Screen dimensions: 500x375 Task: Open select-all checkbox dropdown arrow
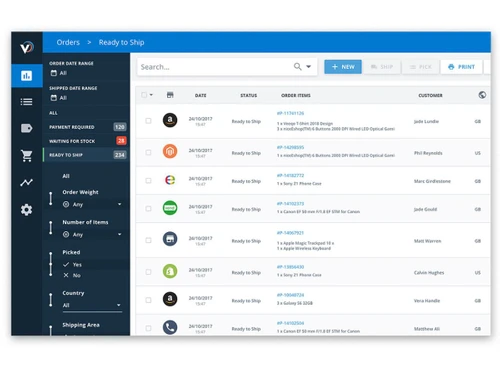(x=151, y=95)
